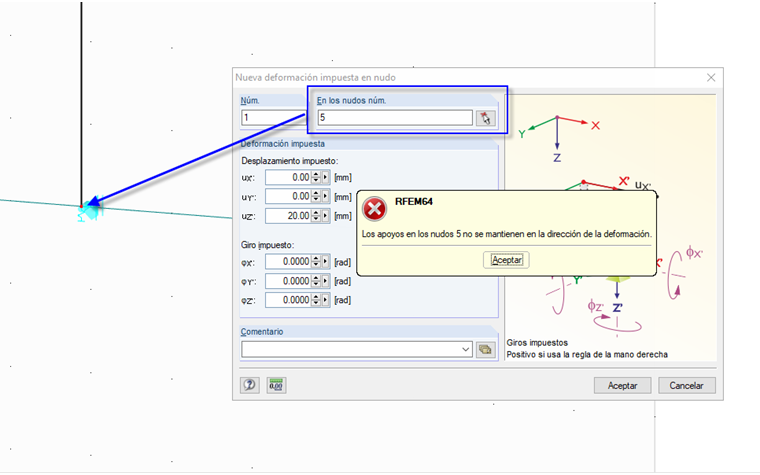Click the φy spinner arrows
Image resolution: width=760 pixels, height=475 pixels.
click(x=316, y=281)
